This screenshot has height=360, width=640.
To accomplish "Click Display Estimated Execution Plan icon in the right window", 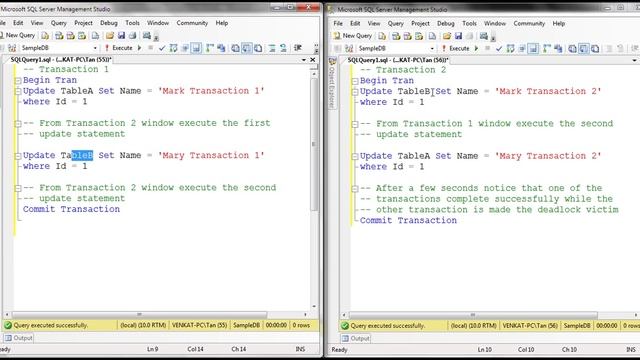I will (510, 49).
